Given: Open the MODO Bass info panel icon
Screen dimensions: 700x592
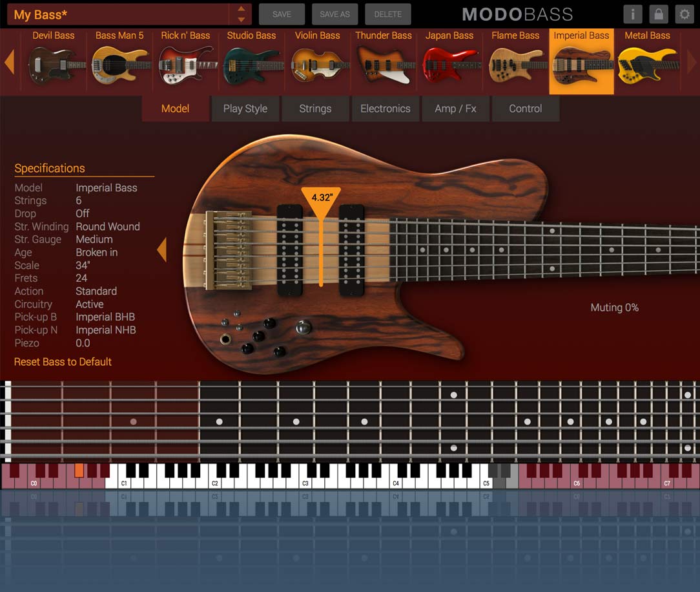Looking at the screenshot, I should click(x=632, y=14).
